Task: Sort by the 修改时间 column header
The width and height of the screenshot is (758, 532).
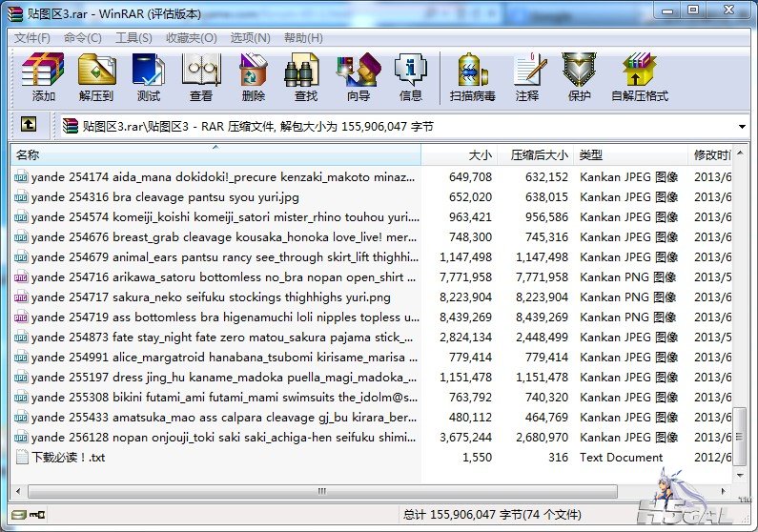Action: coord(710,154)
